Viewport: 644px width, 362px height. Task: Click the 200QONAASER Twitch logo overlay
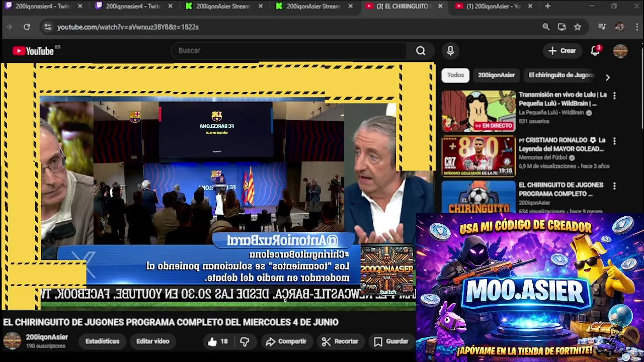[387, 270]
